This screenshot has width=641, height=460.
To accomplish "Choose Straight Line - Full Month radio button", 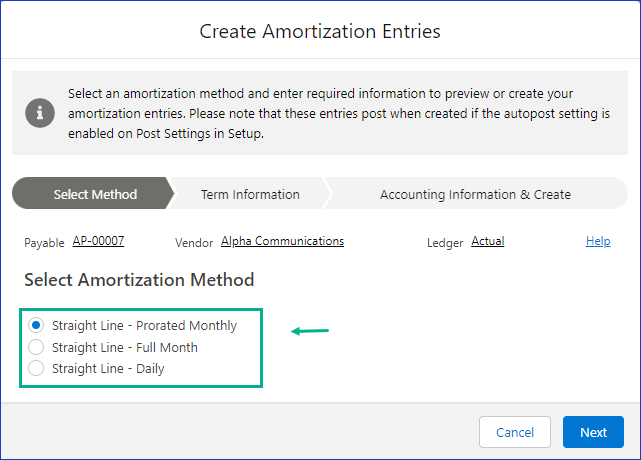I will pyautogui.click(x=36, y=347).
